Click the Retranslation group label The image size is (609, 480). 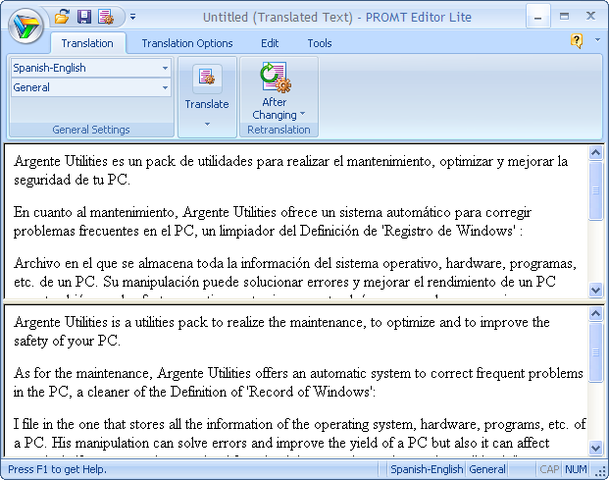click(279, 129)
